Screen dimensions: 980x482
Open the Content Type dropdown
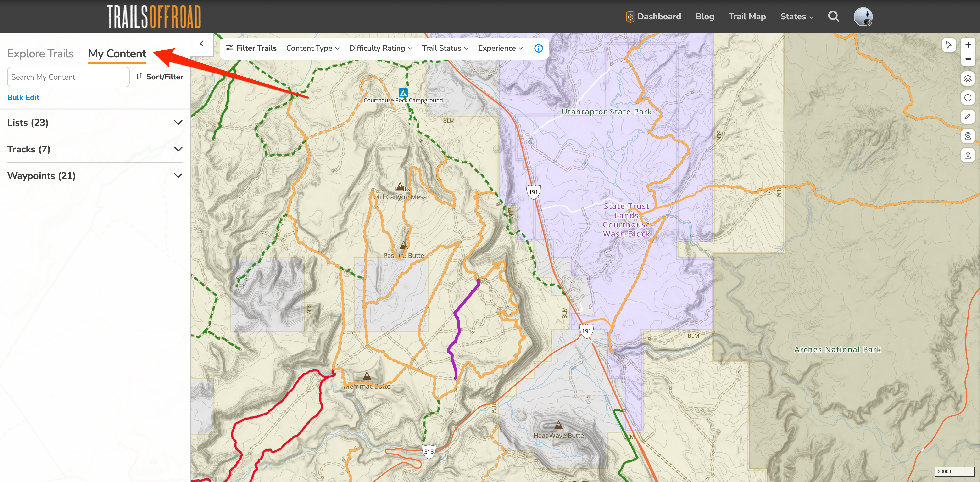pyautogui.click(x=313, y=48)
